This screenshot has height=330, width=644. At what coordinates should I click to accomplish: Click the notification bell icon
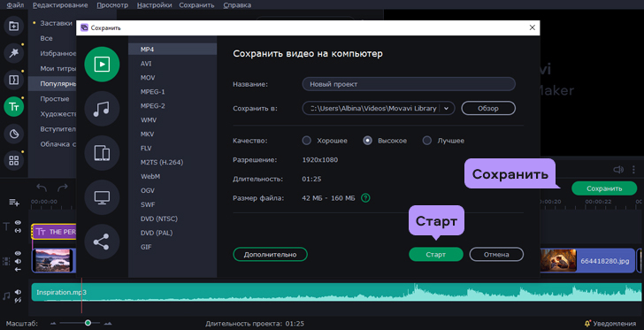coord(587,324)
